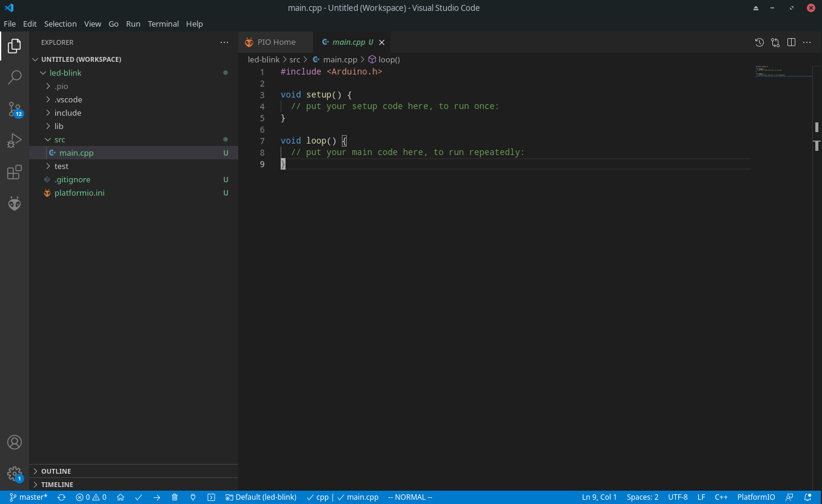The image size is (822, 504).
Task: Split the editor to the right
Action: [x=791, y=42]
